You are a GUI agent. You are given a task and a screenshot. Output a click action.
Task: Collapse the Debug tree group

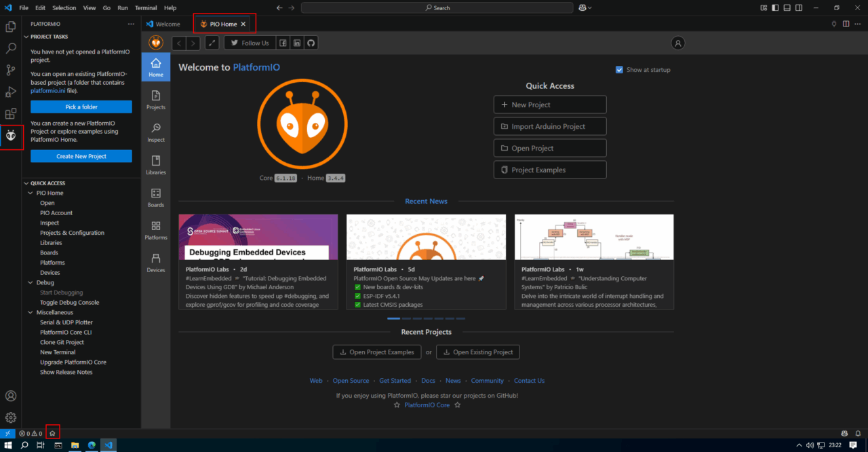[x=31, y=282]
